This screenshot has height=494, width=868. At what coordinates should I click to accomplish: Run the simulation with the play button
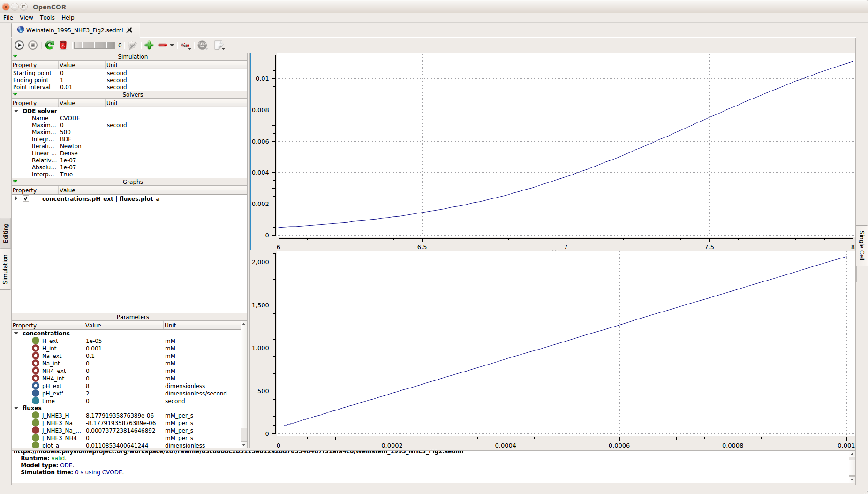pyautogui.click(x=19, y=45)
